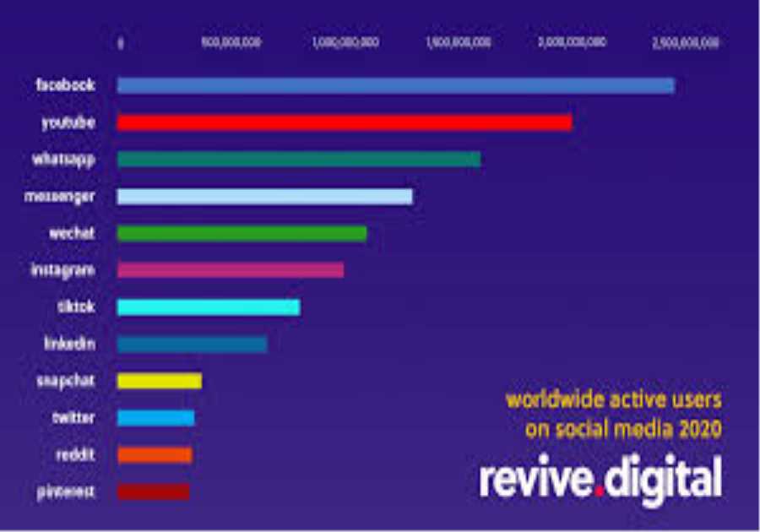This screenshot has width=760, height=532.
Task: Click the revive.digital logo
Action: (x=601, y=476)
